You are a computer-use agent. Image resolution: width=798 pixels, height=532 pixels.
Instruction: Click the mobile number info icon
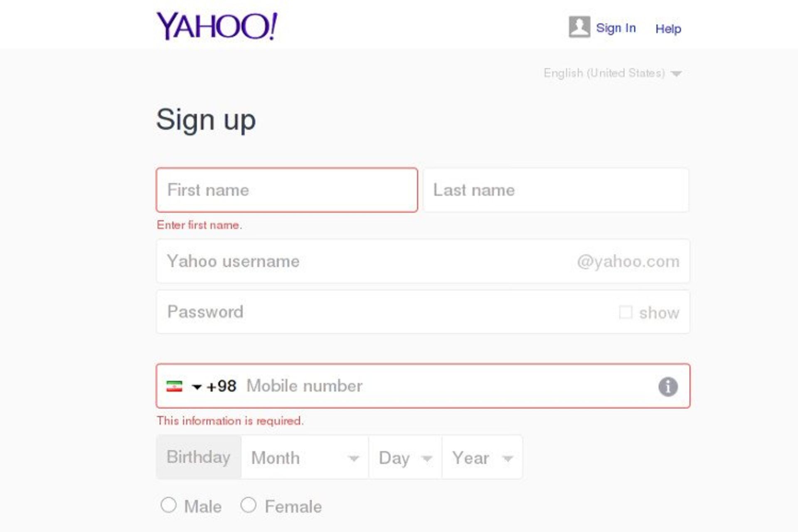pyautogui.click(x=667, y=387)
